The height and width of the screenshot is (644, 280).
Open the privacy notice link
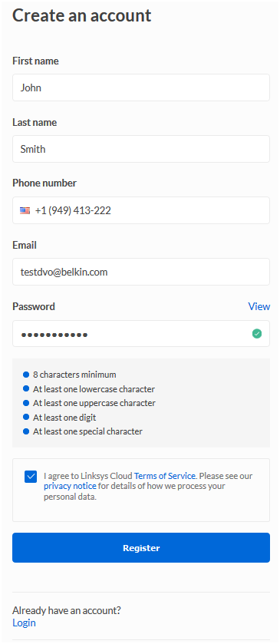(71, 487)
